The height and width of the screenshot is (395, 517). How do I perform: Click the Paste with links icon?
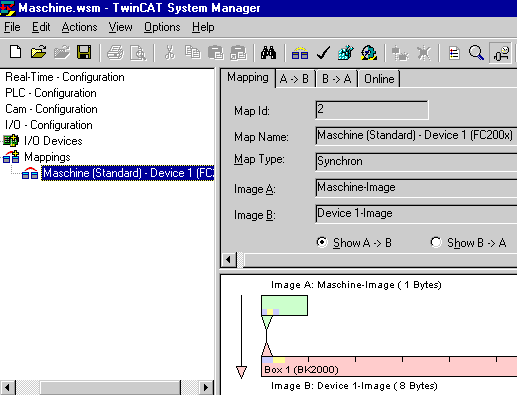[x=238, y=53]
